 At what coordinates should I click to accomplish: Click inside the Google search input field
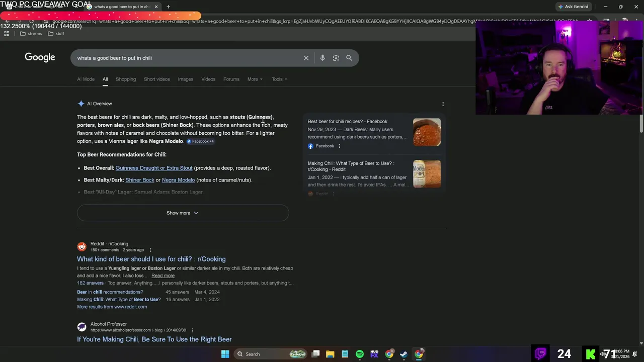click(x=186, y=58)
